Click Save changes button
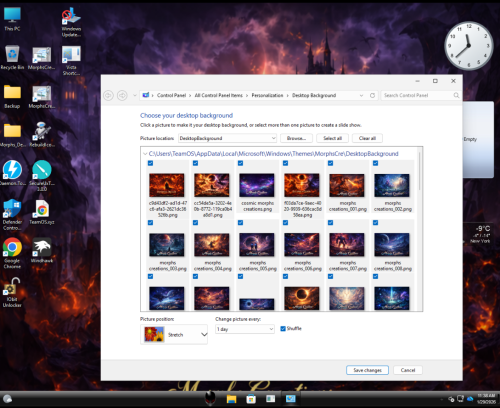The height and width of the screenshot is (408, 500). pos(367,370)
